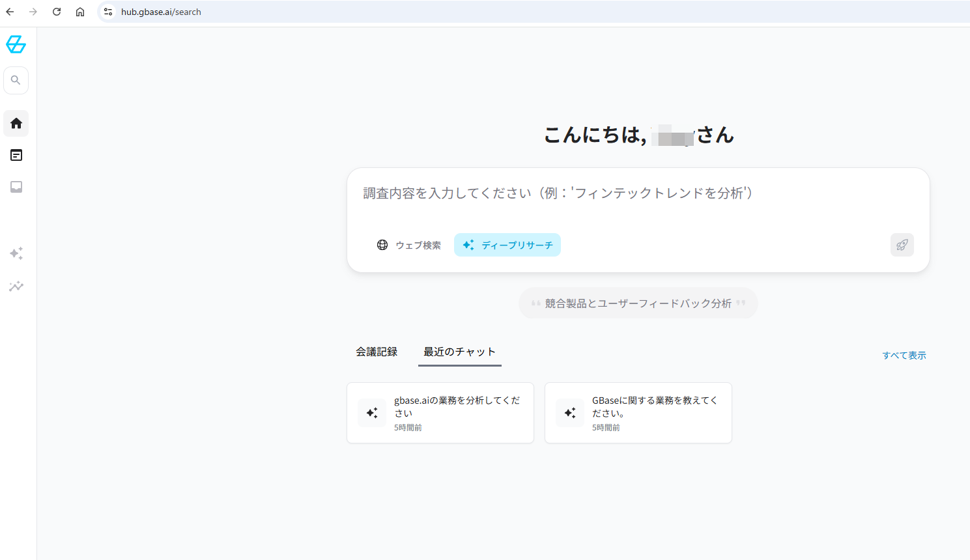The height and width of the screenshot is (560, 970).
Task: Switch to the 会議記録 tab
Action: point(377,351)
